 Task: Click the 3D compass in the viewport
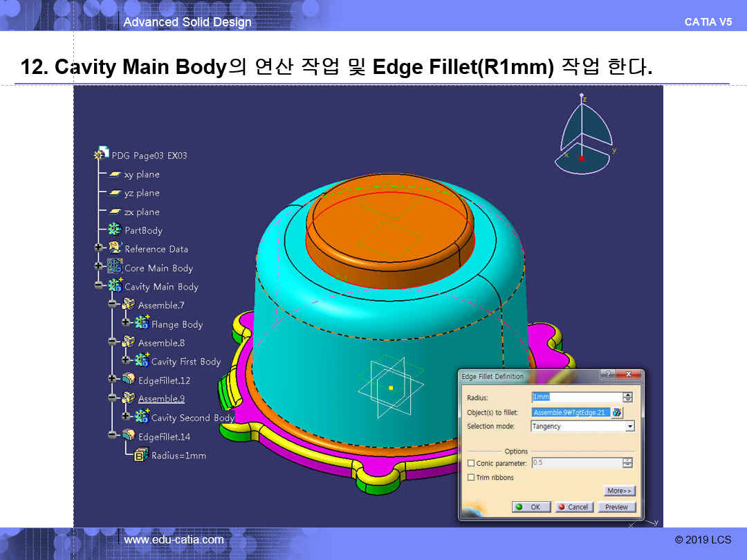click(x=582, y=135)
